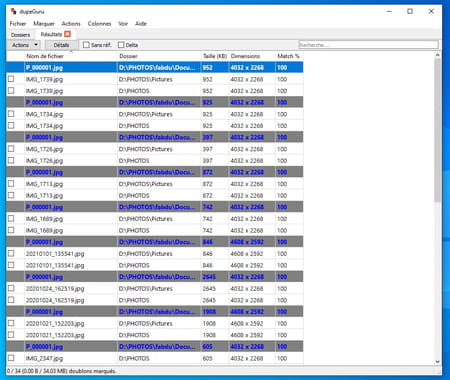Select reference P_000001.jpg row with size 397

(155, 137)
